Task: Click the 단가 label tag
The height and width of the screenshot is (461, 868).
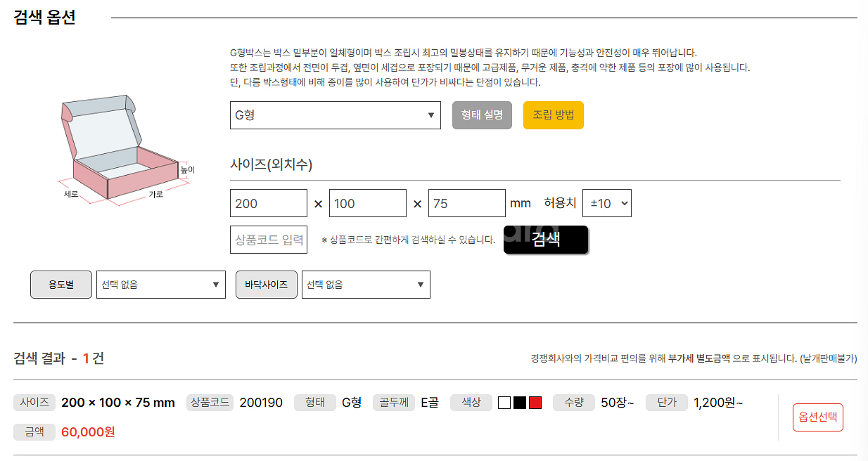Action: pos(667,403)
